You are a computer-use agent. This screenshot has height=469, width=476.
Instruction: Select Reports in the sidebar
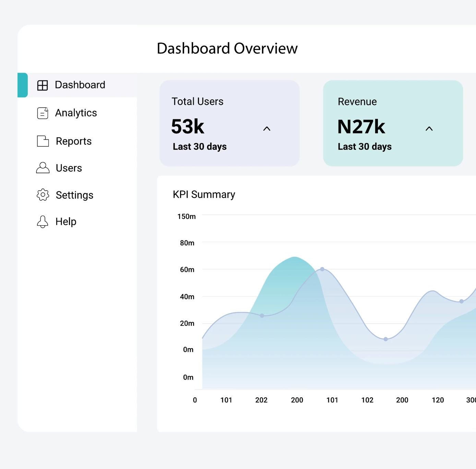tap(74, 141)
